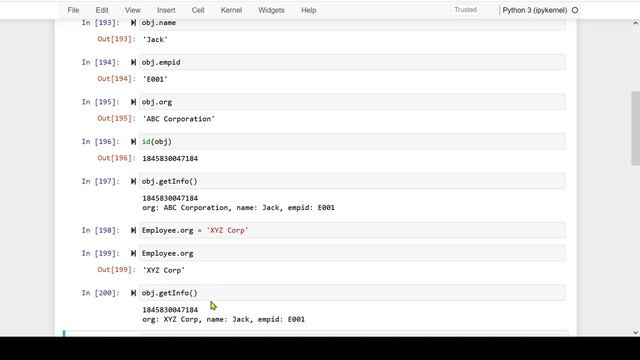
Task: Run cell In [198] with its run icon
Action: tap(133, 230)
